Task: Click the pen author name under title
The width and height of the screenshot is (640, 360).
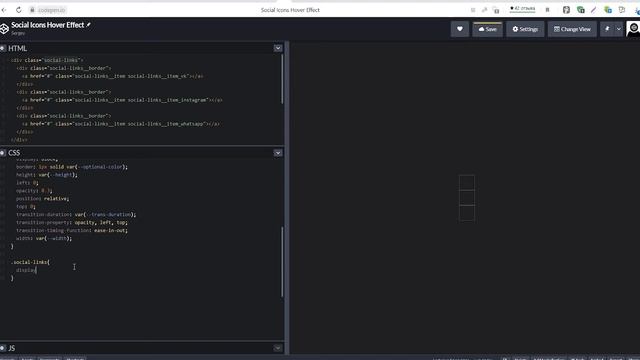Action: pos(18,33)
